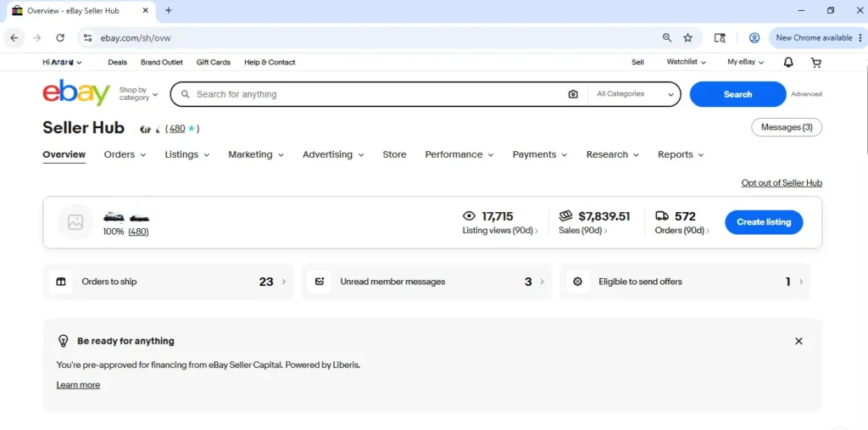This screenshot has width=868, height=430.
Task: Open Help & Contact
Action: coord(270,62)
